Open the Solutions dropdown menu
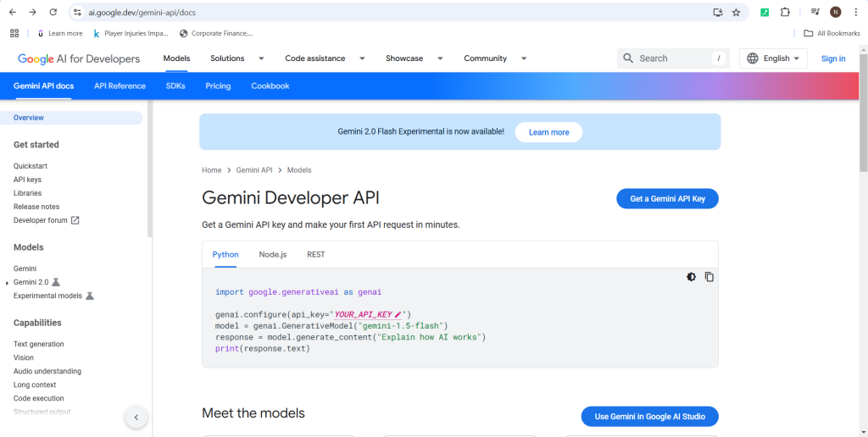Image resolution: width=868 pixels, height=437 pixels. point(236,58)
